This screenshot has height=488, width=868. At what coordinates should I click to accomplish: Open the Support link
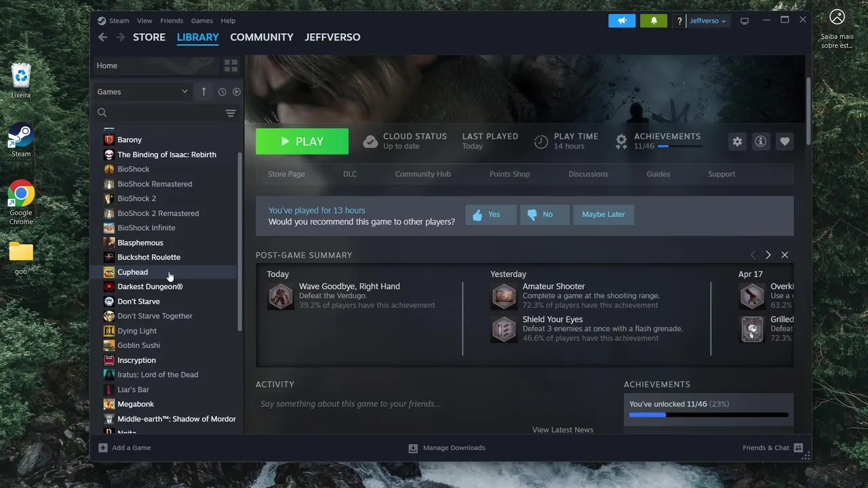(x=722, y=174)
